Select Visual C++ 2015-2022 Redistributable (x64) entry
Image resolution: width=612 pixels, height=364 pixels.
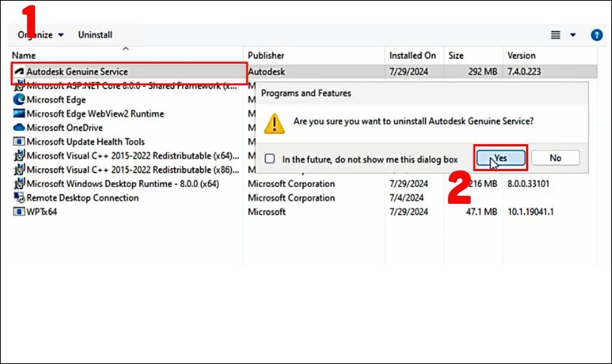pyautogui.click(x=133, y=156)
